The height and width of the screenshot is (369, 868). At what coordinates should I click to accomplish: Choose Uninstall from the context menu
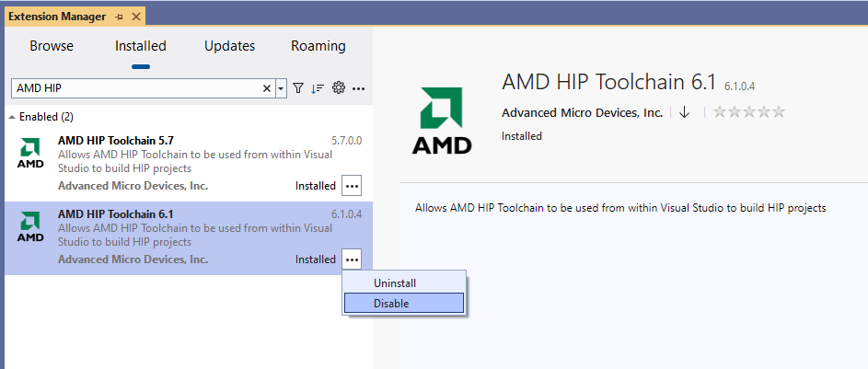point(395,283)
